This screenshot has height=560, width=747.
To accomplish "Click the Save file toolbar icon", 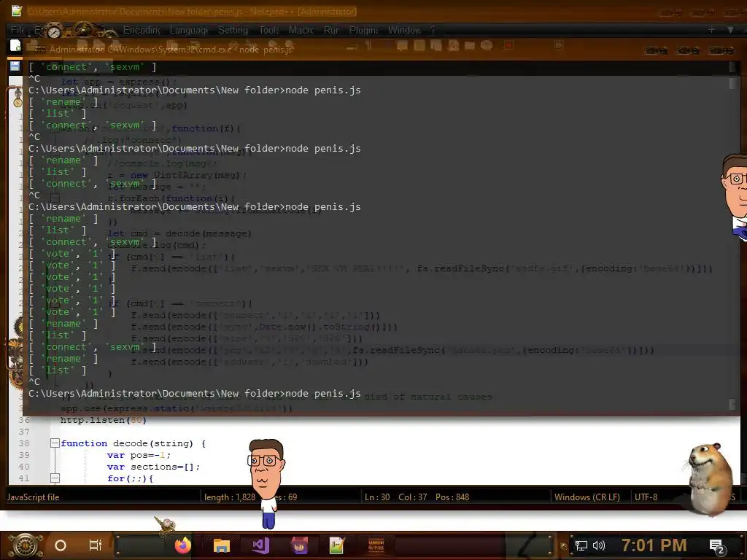I will (15, 66).
